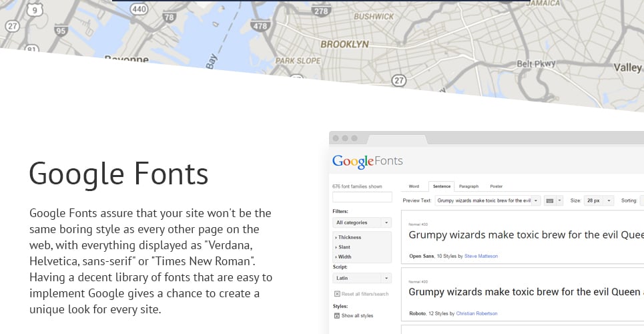Click the Reset all filters X icon
This screenshot has width=644, height=334.
point(337,294)
